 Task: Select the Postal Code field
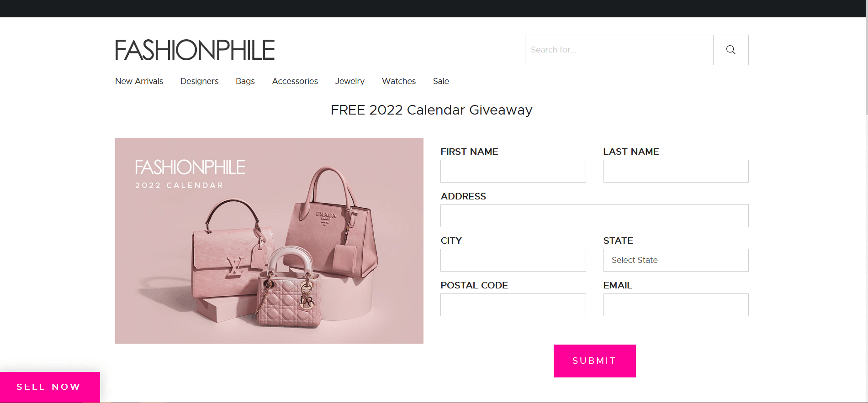(x=513, y=305)
